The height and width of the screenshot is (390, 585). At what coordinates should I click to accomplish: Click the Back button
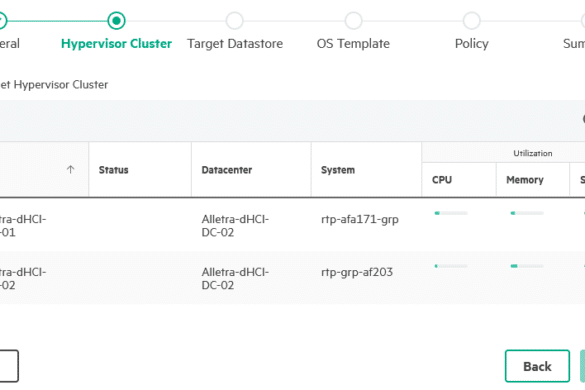(537, 366)
